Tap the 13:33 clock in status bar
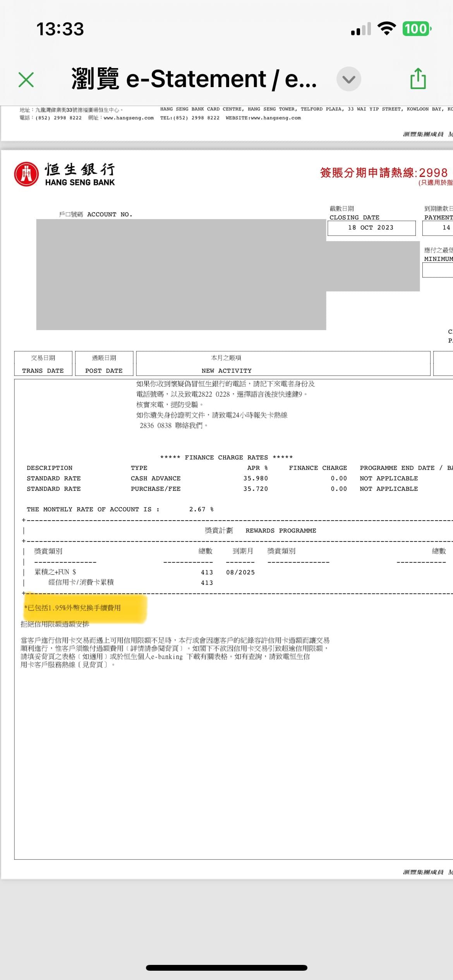 click(60, 29)
